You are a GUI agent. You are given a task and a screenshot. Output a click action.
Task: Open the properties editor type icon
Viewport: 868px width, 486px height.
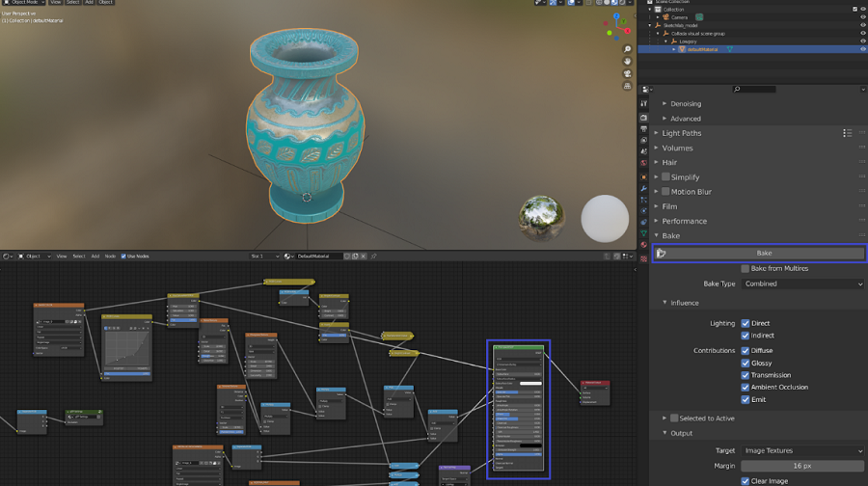(x=646, y=89)
